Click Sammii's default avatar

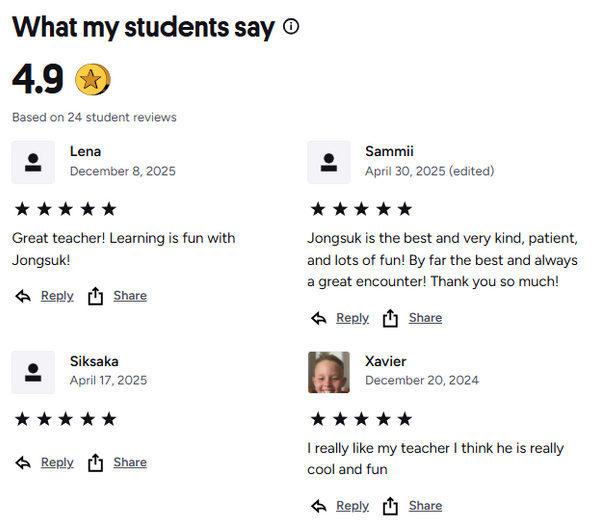(x=329, y=162)
